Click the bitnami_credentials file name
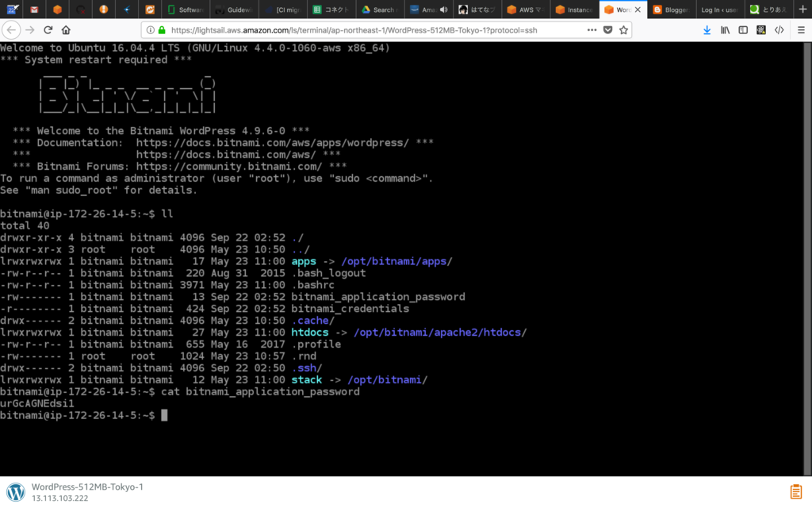Screen dimensions: 812x508 pyautogui.click(x=350, y=309)
